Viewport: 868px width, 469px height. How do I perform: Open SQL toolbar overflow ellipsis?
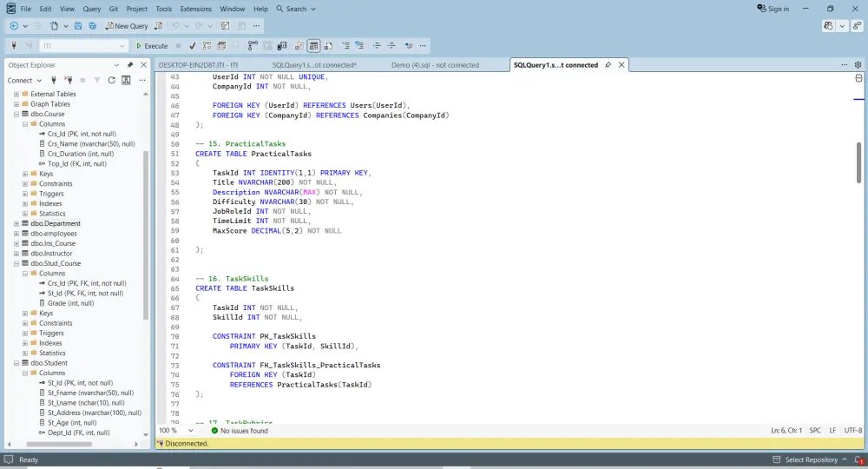[x=423, y=46]
